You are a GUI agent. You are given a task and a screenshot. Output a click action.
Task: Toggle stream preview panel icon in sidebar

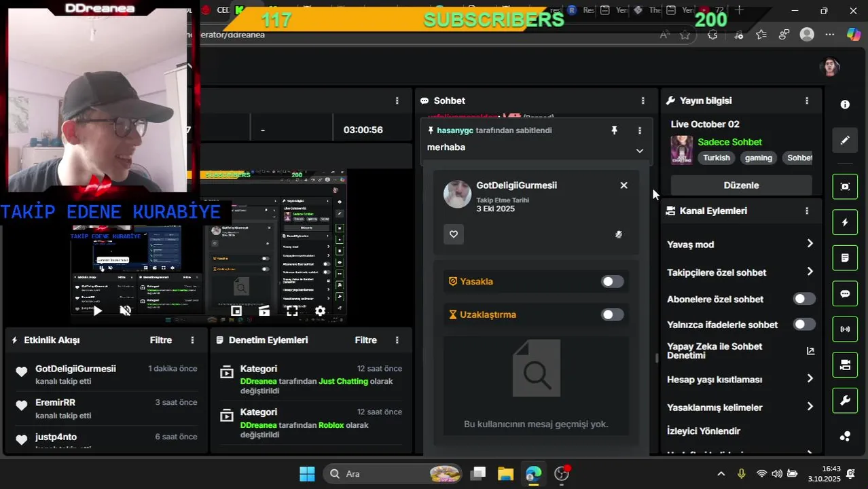(845, 186)
